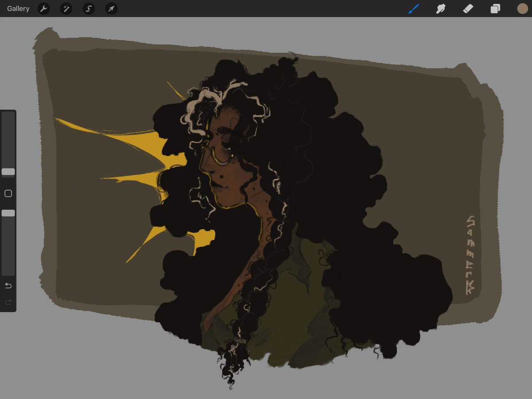Viewport: 532px width, 399px height.
Task: Open the active color swatch
Action: click(522, 8)
